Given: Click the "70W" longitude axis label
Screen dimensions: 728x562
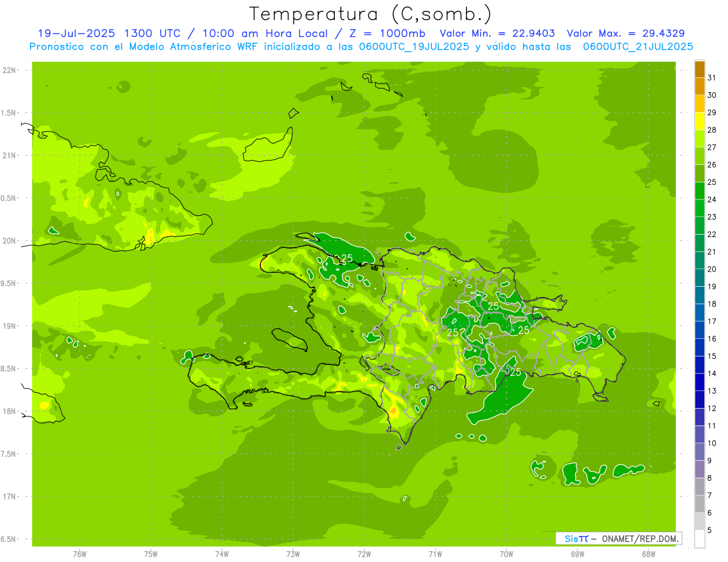Looking at the screenshot, I should click(507, 554).
